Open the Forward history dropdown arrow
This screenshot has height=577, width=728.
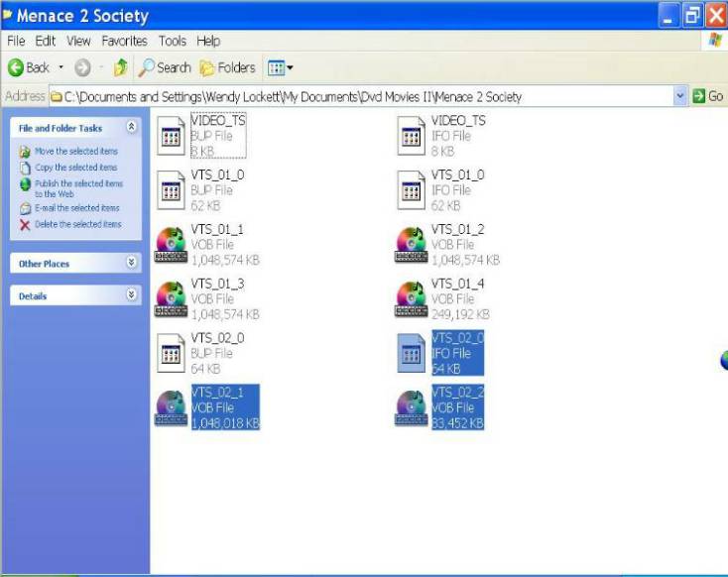pos(101,67)
